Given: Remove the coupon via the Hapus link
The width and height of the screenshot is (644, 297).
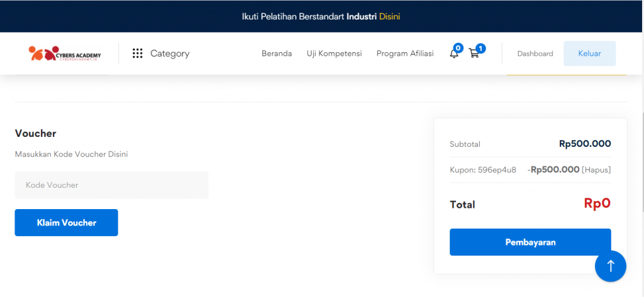Looking at the screenshot, I should pos(596,170).
